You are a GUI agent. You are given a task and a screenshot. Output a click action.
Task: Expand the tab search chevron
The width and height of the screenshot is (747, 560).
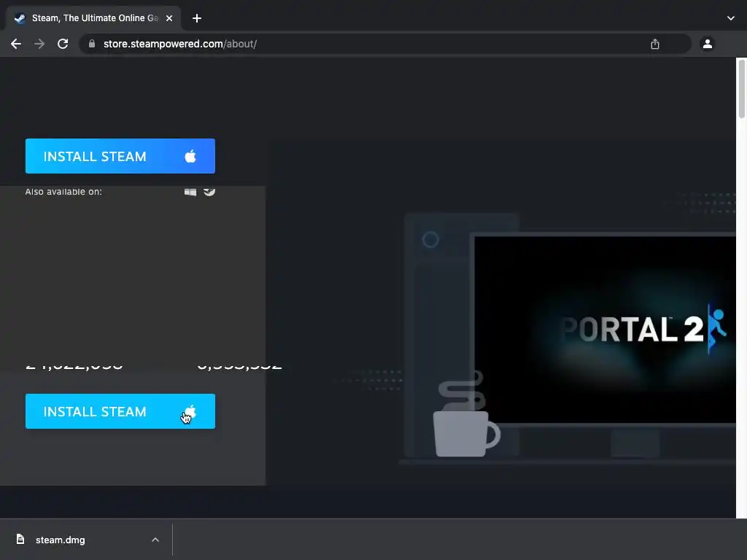(x=731, y=18)
